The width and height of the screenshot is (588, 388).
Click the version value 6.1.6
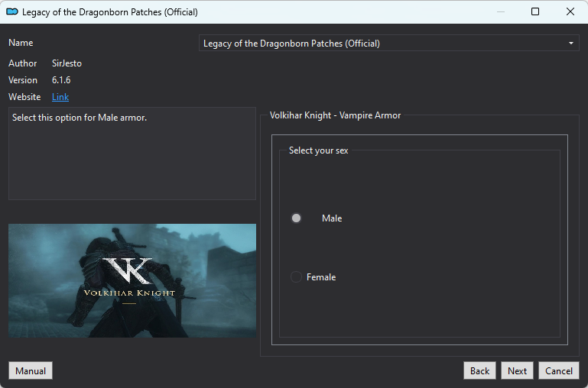coord(61,80)
